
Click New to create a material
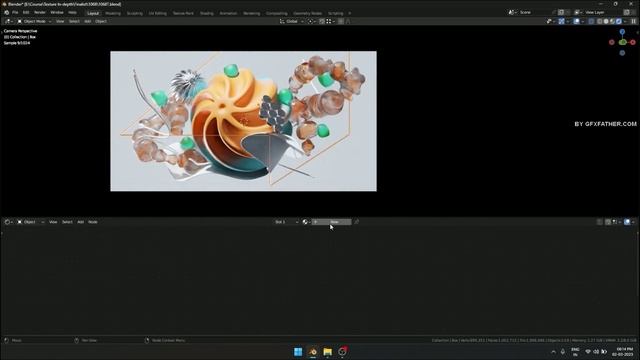pyautogui.click(x=331, y=222)
